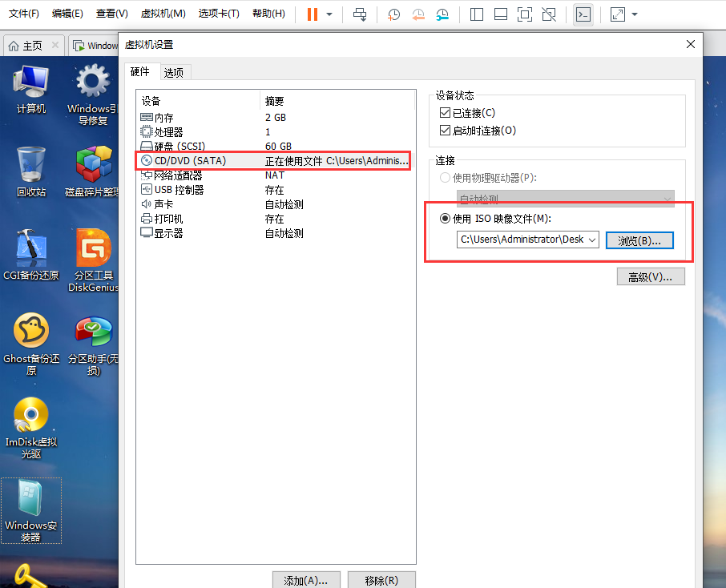Screen dimensions: 726x588
Task: Open the 文件(F) menu
Action: coord(23,14)
